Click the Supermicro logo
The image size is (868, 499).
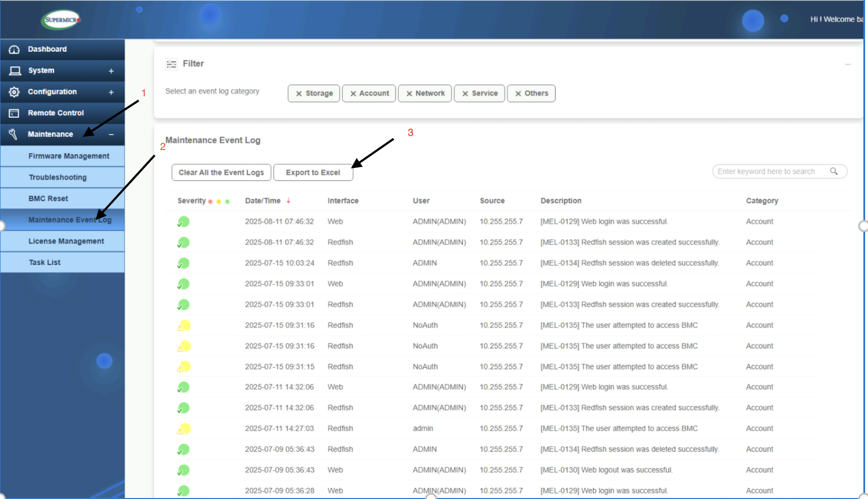click(61, 20)
